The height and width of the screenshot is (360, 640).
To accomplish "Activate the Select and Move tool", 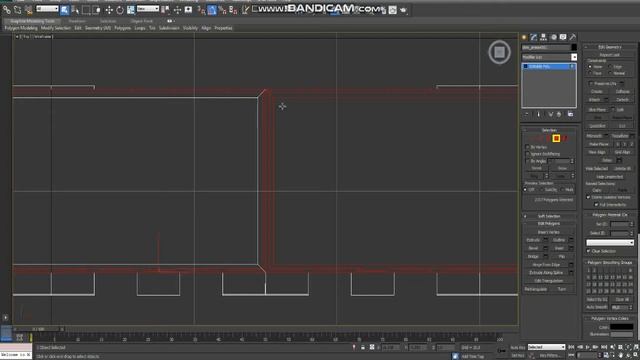I will tap(109, 9).
